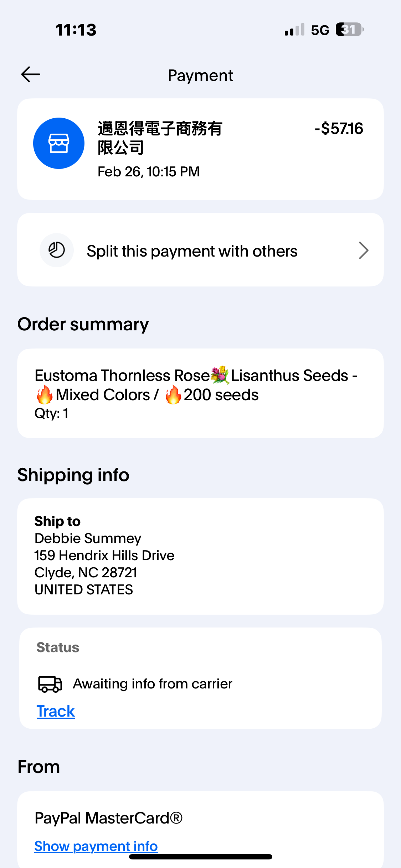Image resolution: width=401 pixels, height=868 pixels.
Task: Tap the split payment pie icon
Action: (57, 250)
